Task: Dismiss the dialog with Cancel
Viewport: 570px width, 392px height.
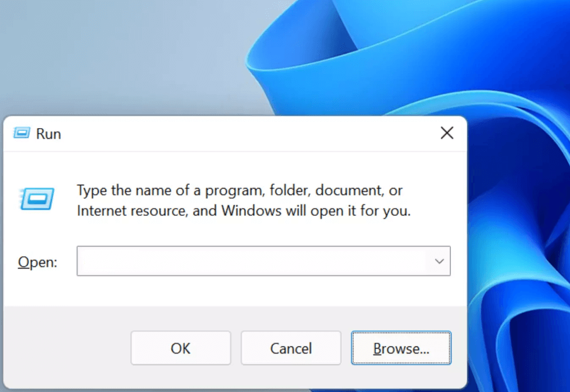Action: click(x=291, y=348)
